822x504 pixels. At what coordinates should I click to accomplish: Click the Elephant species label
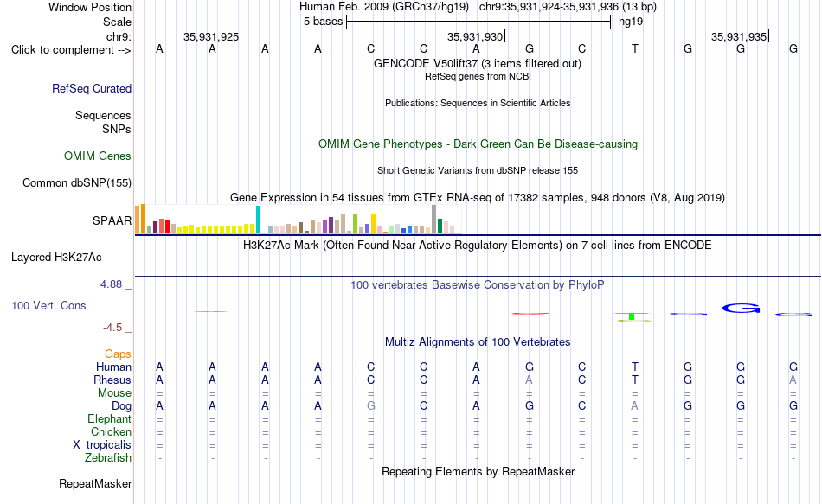coord(109,418)
